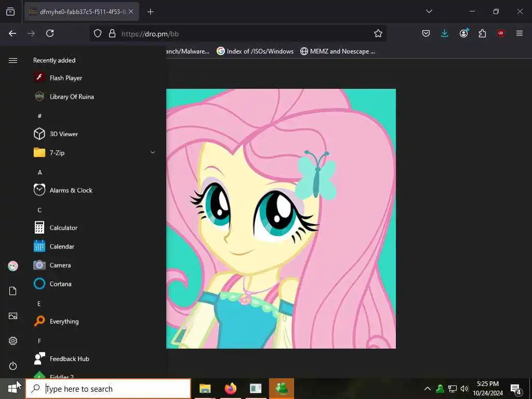This screenshot has width=532, height=399.
Task: Open Firefox View icon
Action: (10, 12)
